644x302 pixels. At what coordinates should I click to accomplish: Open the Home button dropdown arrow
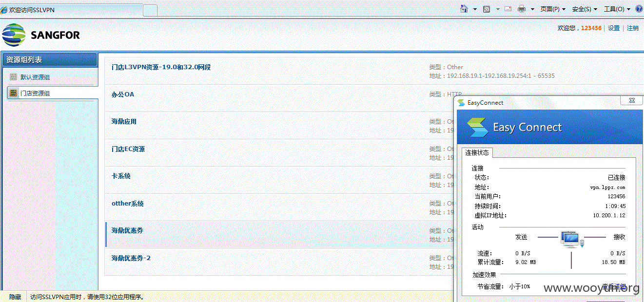pyautogui.click(x=475, y=9)
